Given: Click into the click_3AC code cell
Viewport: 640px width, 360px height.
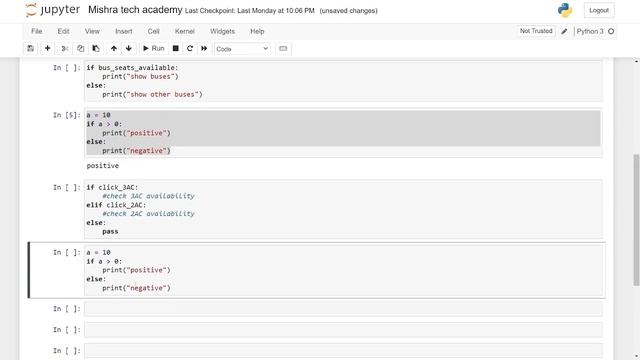Looking at the screenshot, I should click(343, 209).
